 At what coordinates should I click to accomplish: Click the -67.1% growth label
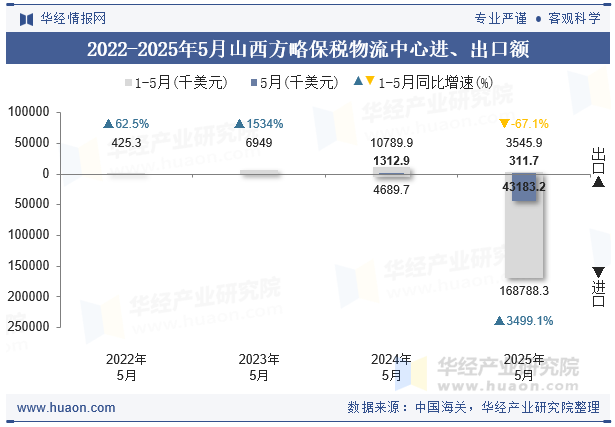pyautogui.click(x=530, y=124)
